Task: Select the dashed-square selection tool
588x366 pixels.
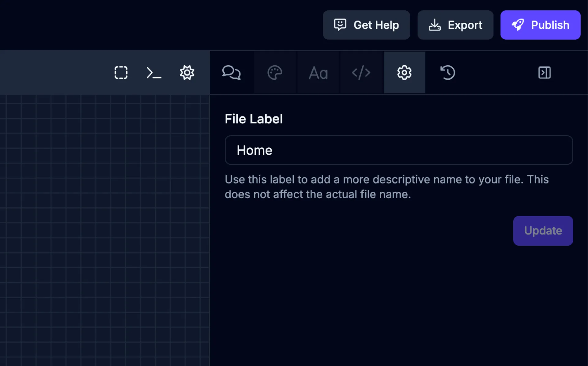Action: [121, 73]
